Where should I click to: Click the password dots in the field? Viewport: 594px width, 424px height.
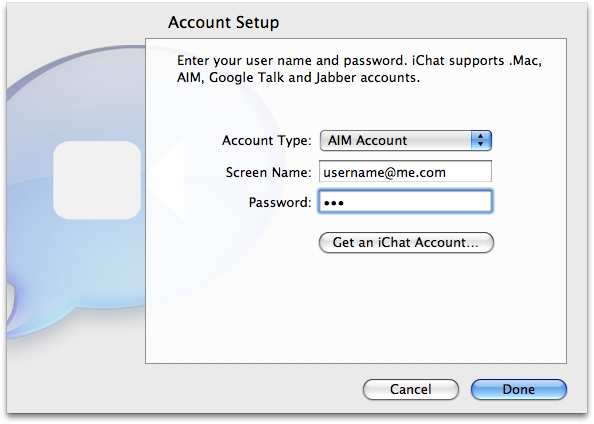tap(334, 203)
